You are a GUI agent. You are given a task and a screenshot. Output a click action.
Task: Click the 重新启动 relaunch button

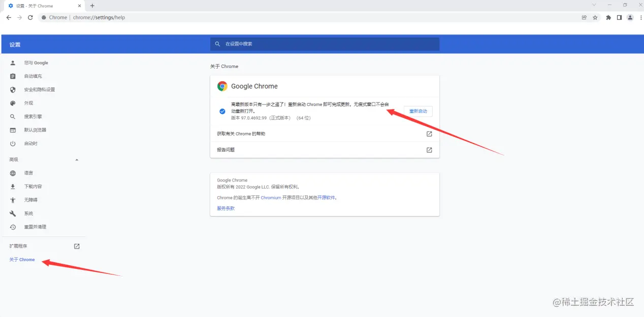point(418,111)
